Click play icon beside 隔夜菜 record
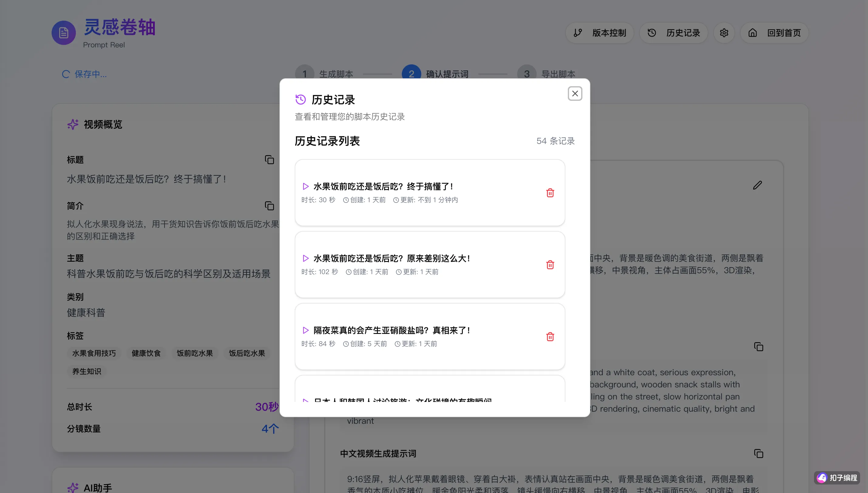Viewport: 868px width, 493px height. [x=306, y=330]
